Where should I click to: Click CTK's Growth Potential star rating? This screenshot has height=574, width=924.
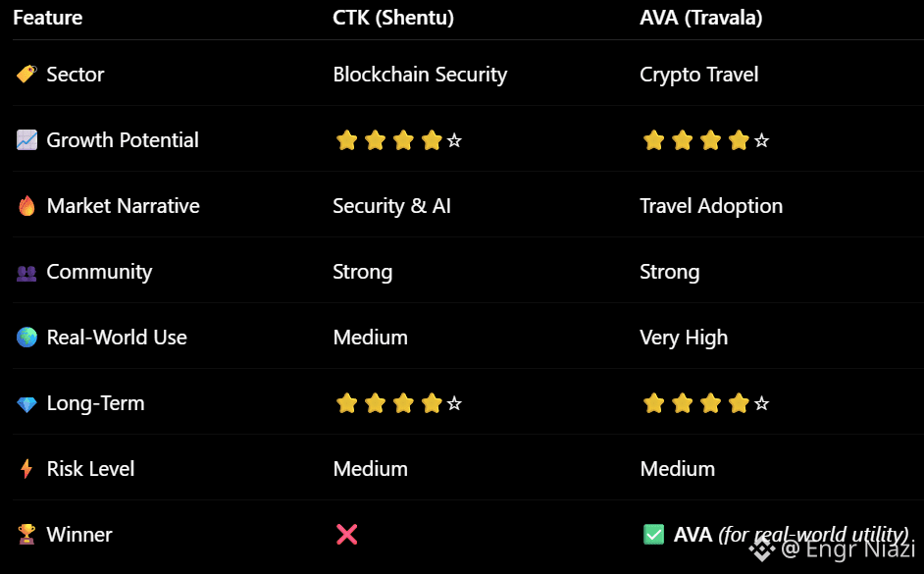[x=399, y=140]
